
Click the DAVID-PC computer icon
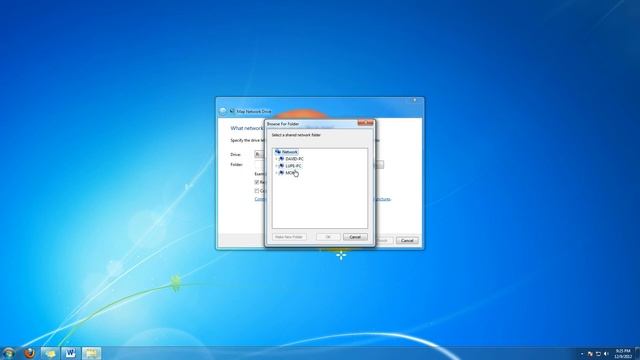(281, 159)
